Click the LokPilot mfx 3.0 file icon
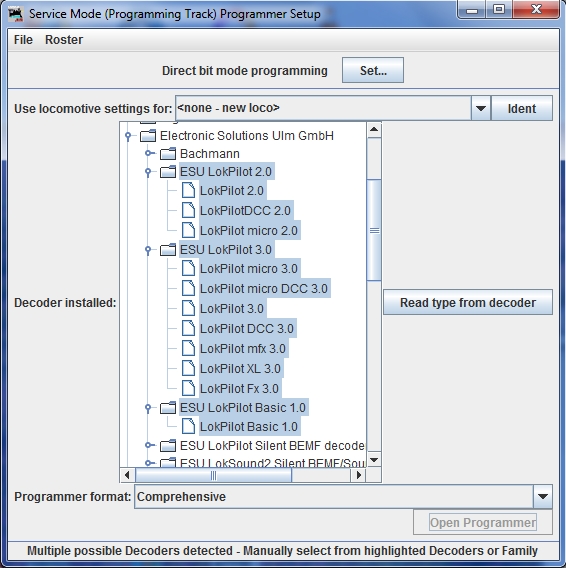The image size is (566, 568). pos(188,348)
